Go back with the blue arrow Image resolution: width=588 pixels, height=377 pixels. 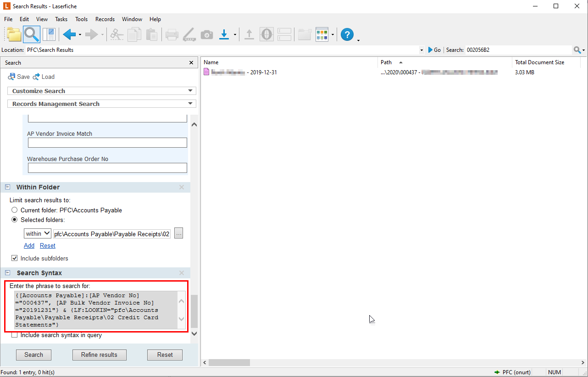click(69, 34)
